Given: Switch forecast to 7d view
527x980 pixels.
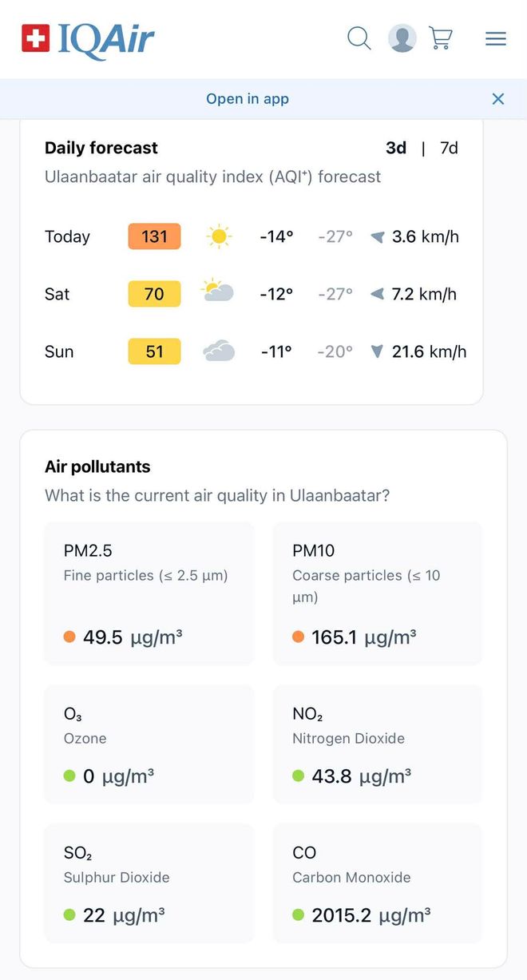Looking at the screenshot, I should (450, 148).
